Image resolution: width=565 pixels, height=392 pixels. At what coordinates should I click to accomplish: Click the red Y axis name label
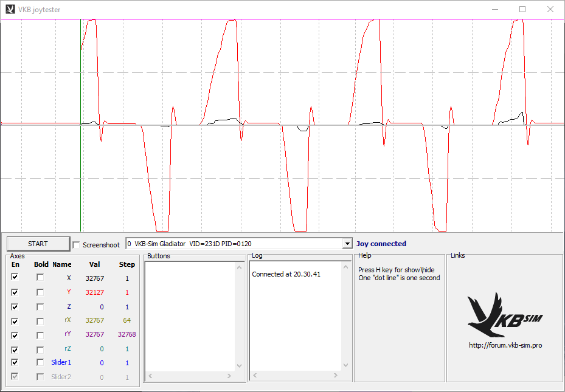point(69,292)
